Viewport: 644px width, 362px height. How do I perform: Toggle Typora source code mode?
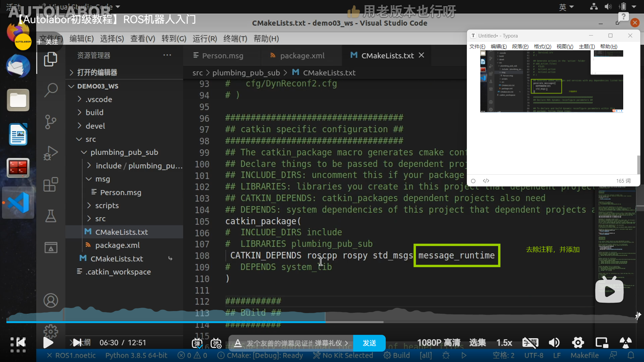point(486,181)
